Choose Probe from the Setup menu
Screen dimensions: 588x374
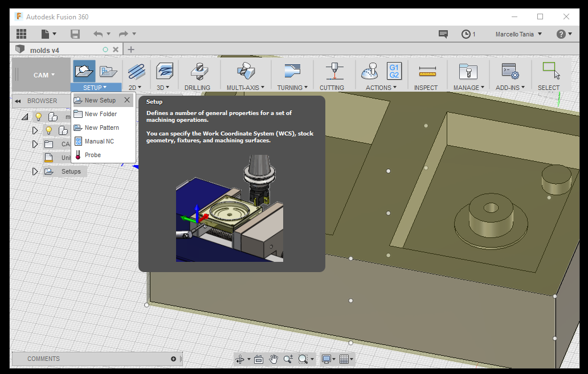click(x=103, y=155)
